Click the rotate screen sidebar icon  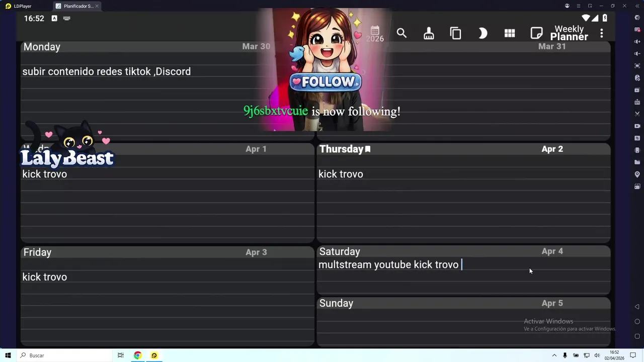coord(637,187)
